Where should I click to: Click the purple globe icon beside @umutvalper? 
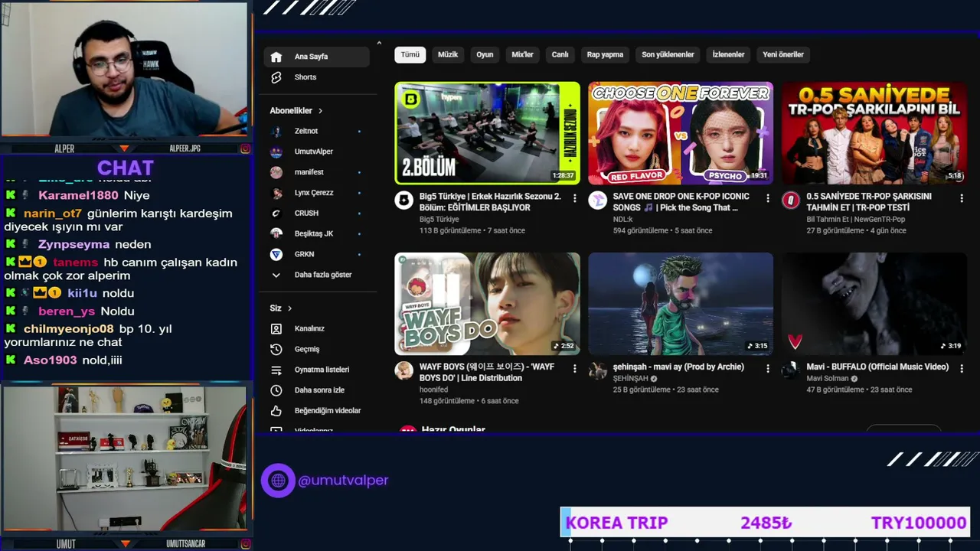click(278, 481)
